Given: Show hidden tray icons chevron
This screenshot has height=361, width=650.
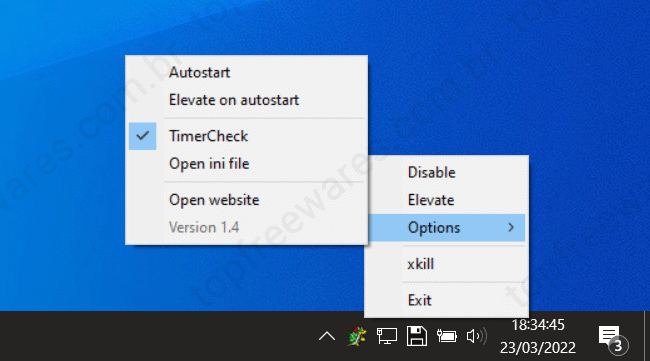Looking at the screenshot, I should coord(327,336).
